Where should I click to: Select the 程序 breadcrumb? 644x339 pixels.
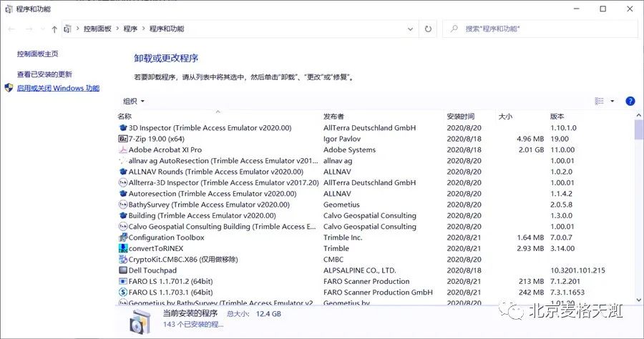pyautogui.click(x=130, y=29)
